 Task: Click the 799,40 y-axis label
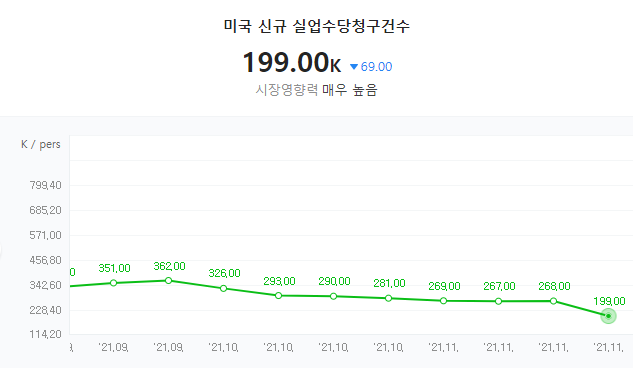46,185
